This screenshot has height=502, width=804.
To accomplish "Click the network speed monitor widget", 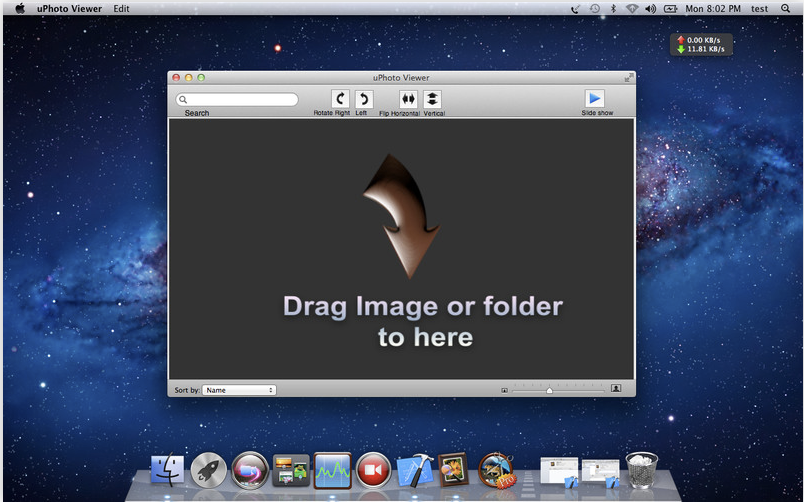I will pos(701,45).
